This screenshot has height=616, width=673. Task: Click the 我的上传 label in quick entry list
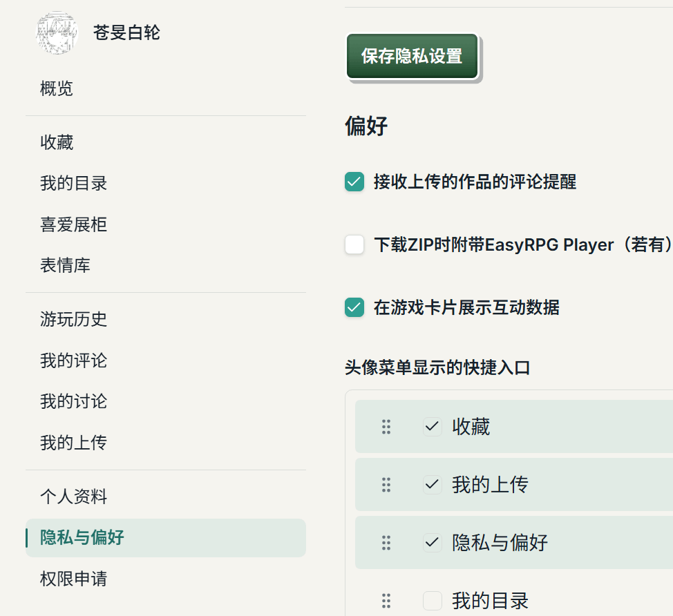click(490, 485)
